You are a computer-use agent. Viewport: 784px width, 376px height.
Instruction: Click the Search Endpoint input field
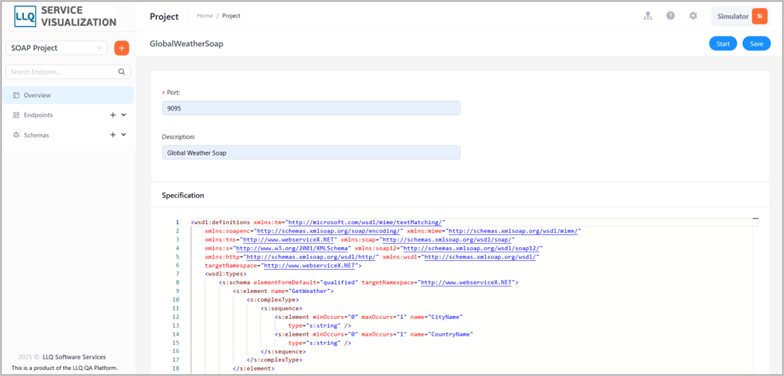pyautogui.click(x=68, y=72)
